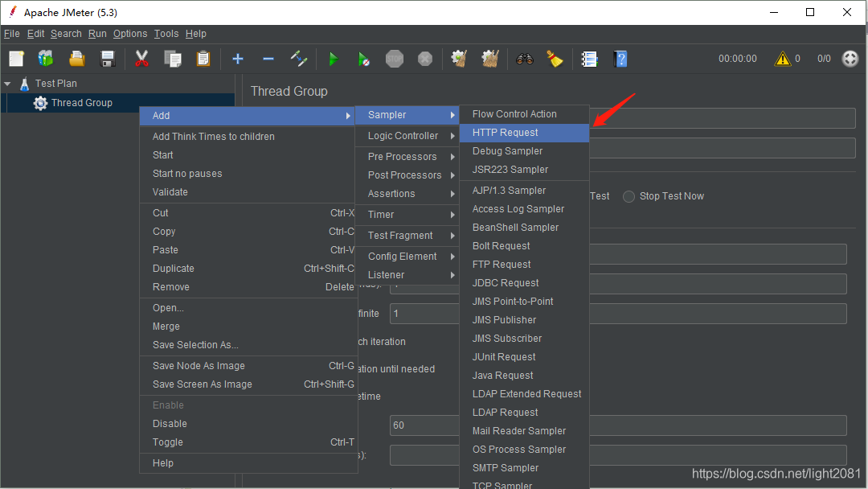Choose Java Request sampler
The image size is (868, 489).
pos(524,376)
